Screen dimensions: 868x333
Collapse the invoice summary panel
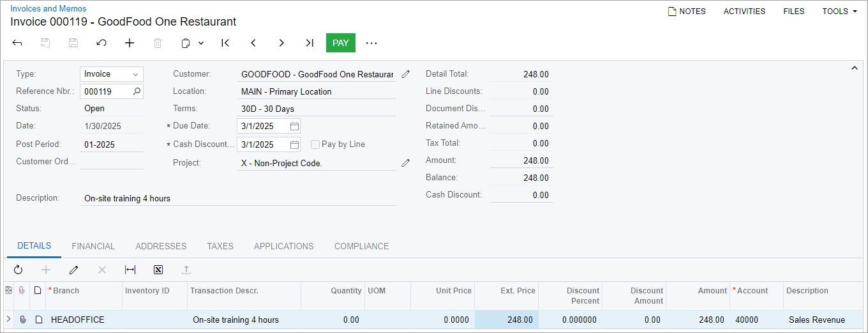855,68
